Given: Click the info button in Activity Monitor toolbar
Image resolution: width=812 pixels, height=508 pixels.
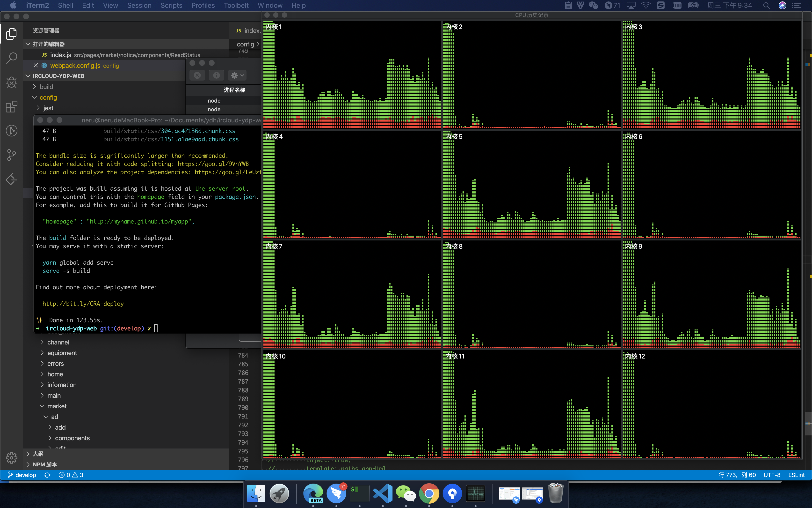Looking at the screenshot, I should [x=217, y=75].
